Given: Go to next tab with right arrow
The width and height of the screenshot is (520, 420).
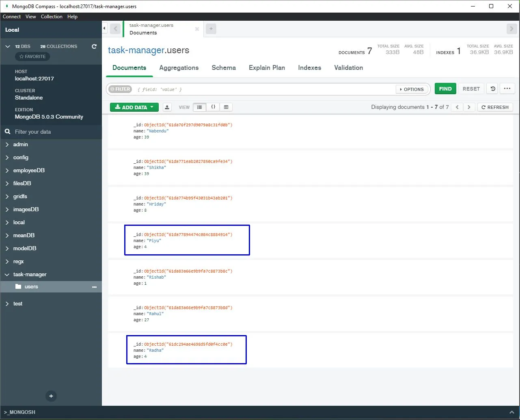Looking at the screenshot, I should click(x=511, y=29).
